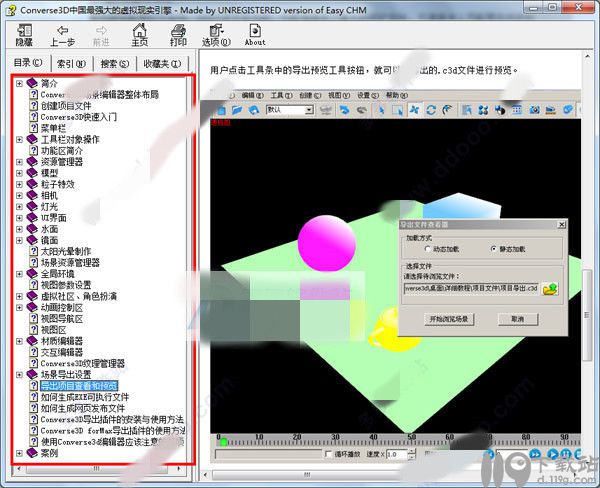The image size is (600, 488).
Task: Expand the 案例 node
Action: coord(19,453)
